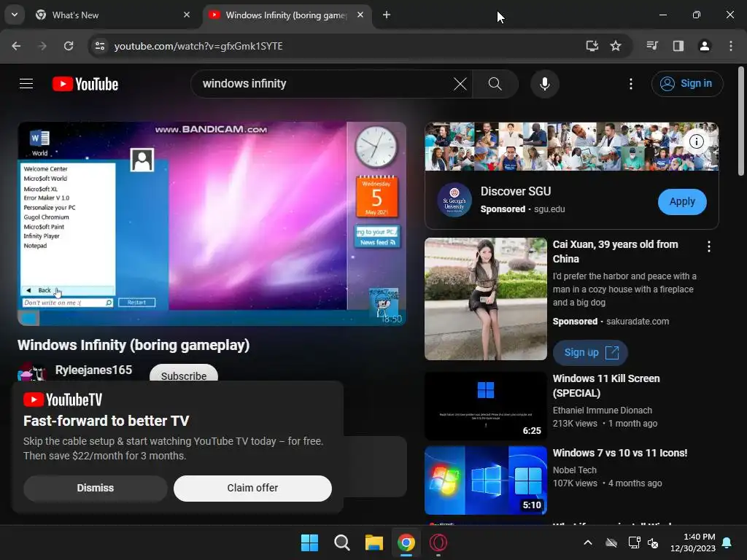Bookmark this page with the star

pyautogui.click(x=616, y=46)
